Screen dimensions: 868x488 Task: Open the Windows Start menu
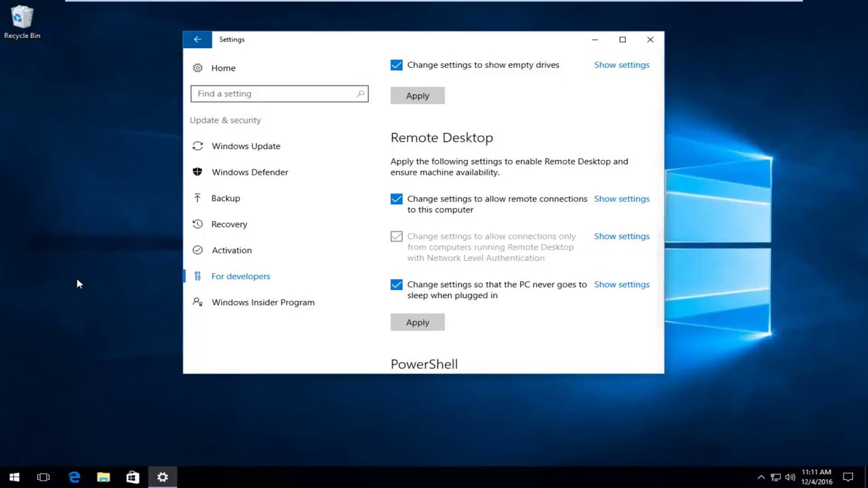point(14,477)
